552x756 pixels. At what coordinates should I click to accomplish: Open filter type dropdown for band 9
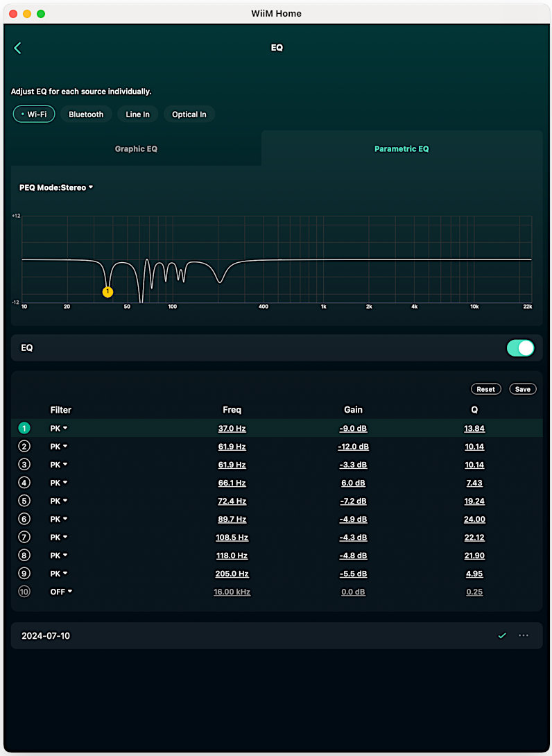point(59,574)
